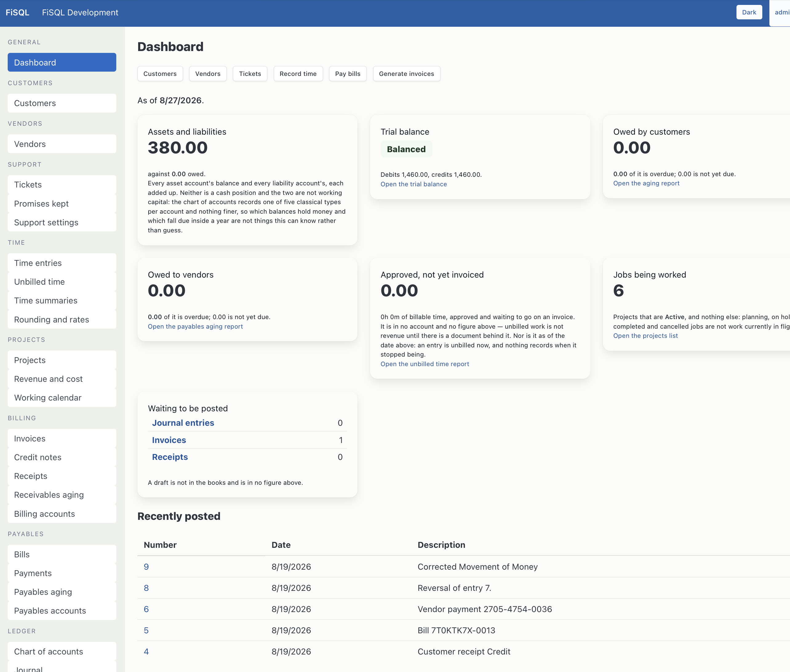Open the admin user menu
790x672 pixels.
780,13
